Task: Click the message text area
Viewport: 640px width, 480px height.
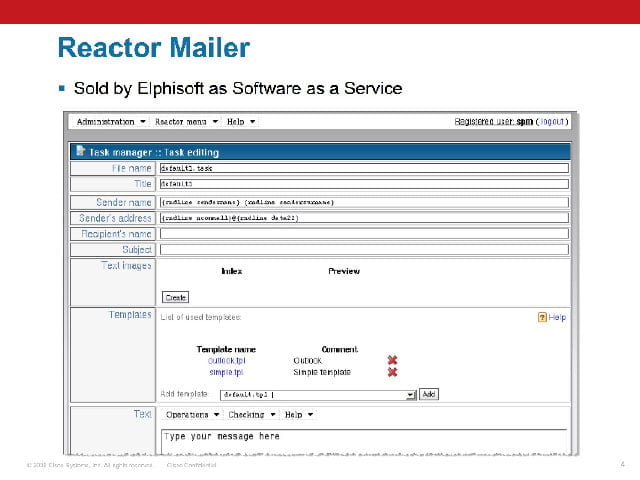Action: [364, 442]
